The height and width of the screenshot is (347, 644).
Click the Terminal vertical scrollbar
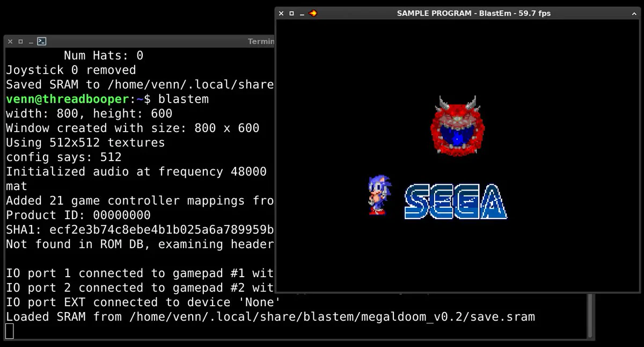[591, 315]
